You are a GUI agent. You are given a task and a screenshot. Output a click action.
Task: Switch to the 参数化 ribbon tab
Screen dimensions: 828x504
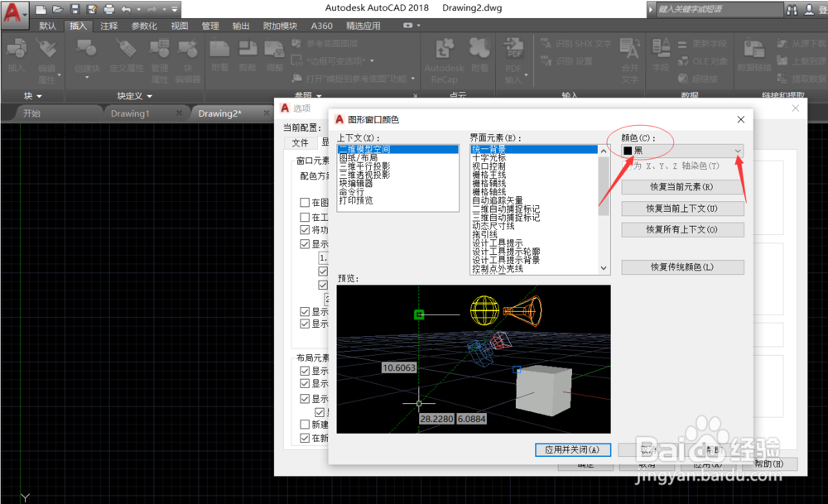(x=144, y=26)
